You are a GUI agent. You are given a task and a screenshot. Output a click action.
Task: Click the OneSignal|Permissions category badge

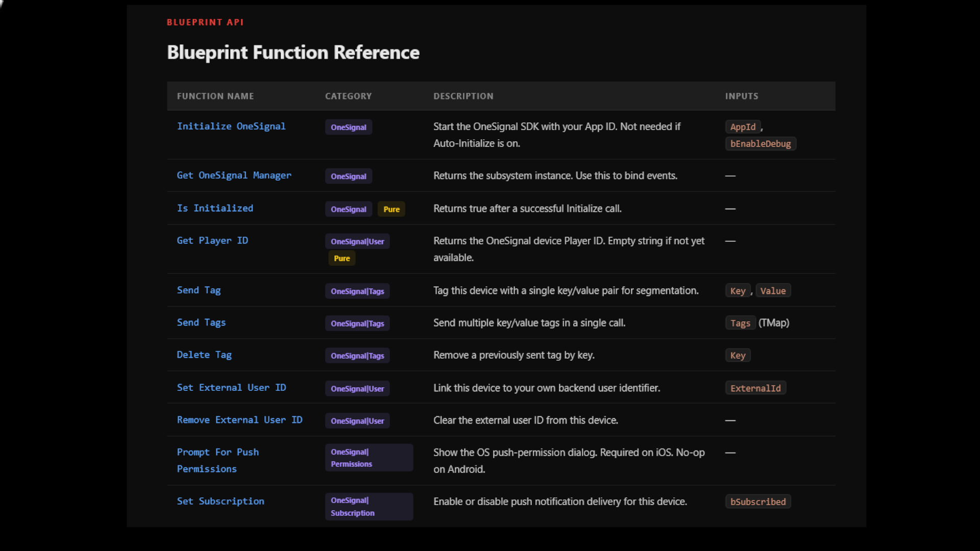pyautogui.click(x=369, y=458)
